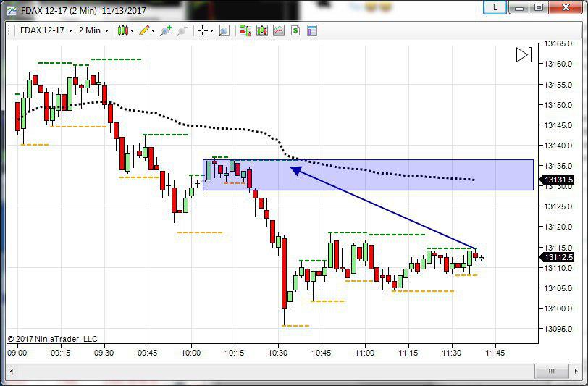
Task: Click the 10:30 time axis label
Action: tap(278, 353)
